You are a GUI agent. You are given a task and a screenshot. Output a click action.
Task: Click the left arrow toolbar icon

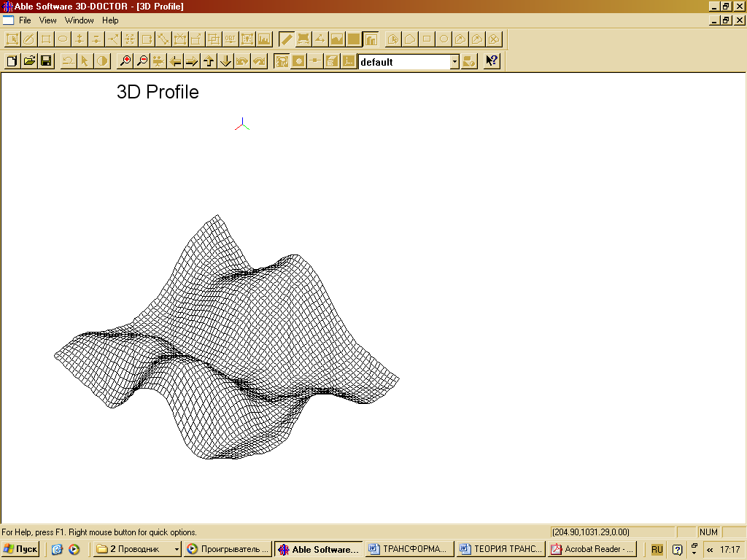tap(175, 61)
